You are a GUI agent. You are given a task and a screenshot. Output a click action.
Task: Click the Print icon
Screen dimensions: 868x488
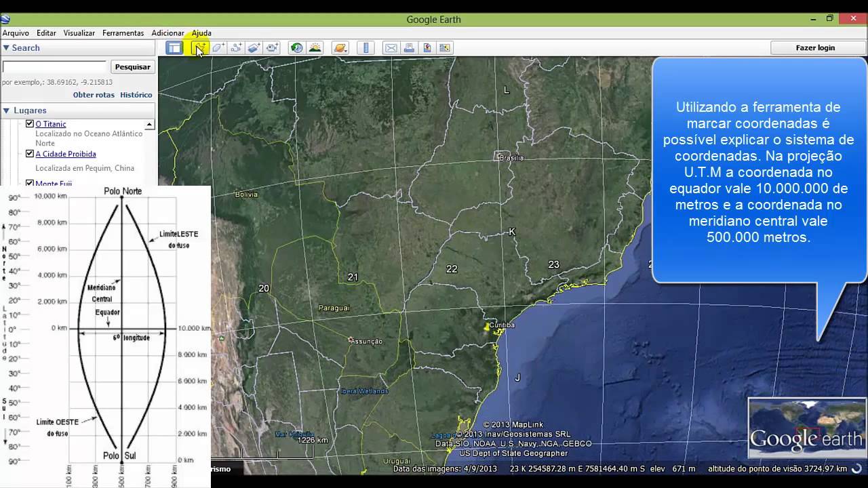409,47
